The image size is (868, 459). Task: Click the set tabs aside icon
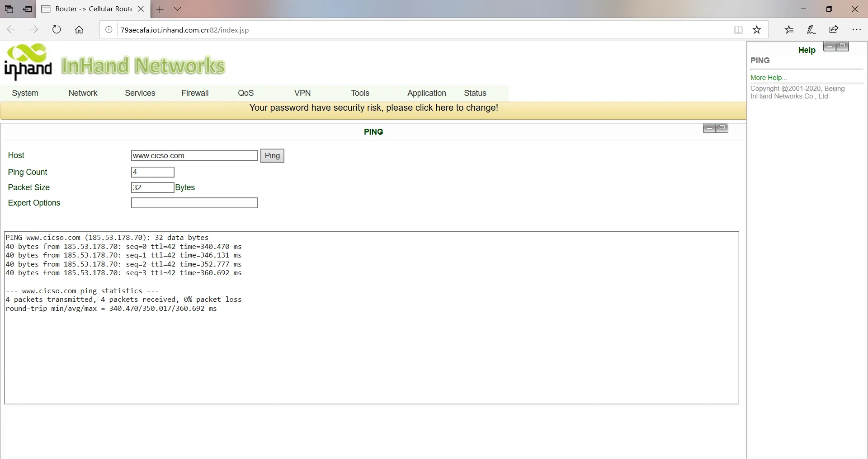[28, 9]
